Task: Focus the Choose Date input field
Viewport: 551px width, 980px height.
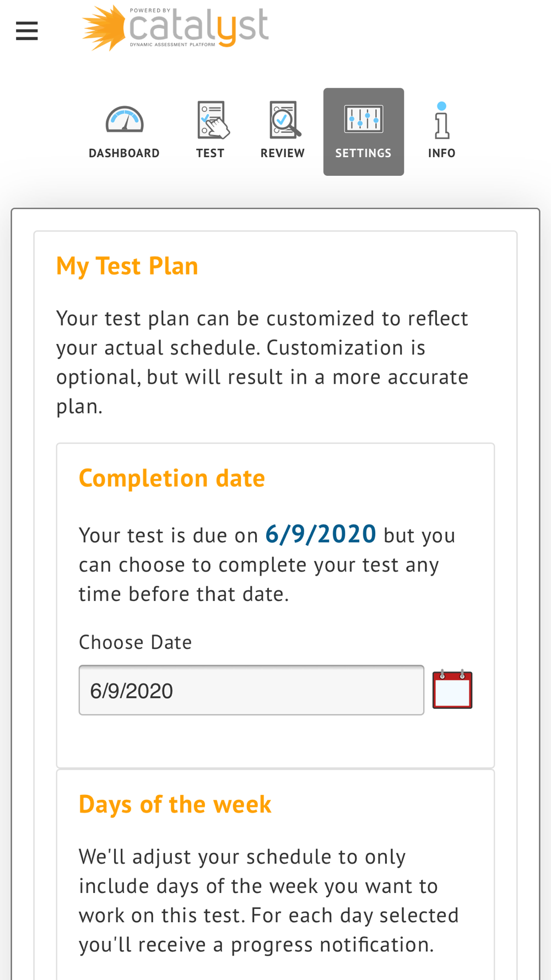Action: coord(251,690)
